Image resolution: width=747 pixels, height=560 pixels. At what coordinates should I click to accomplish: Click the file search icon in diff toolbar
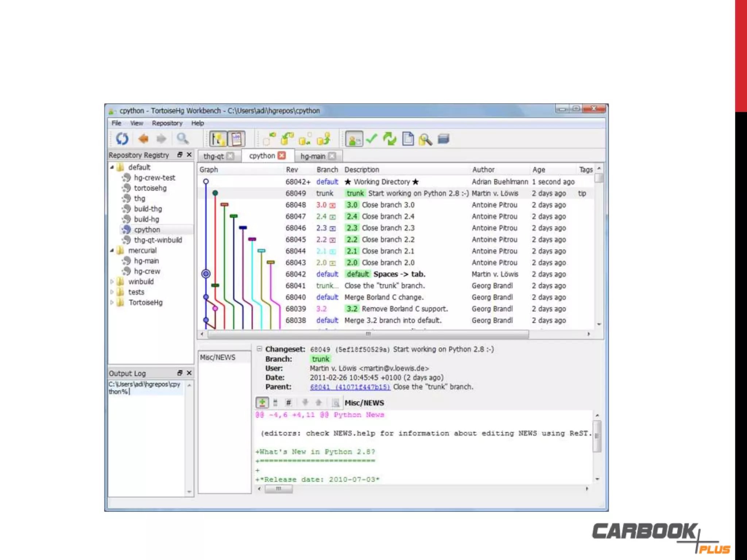336,403
